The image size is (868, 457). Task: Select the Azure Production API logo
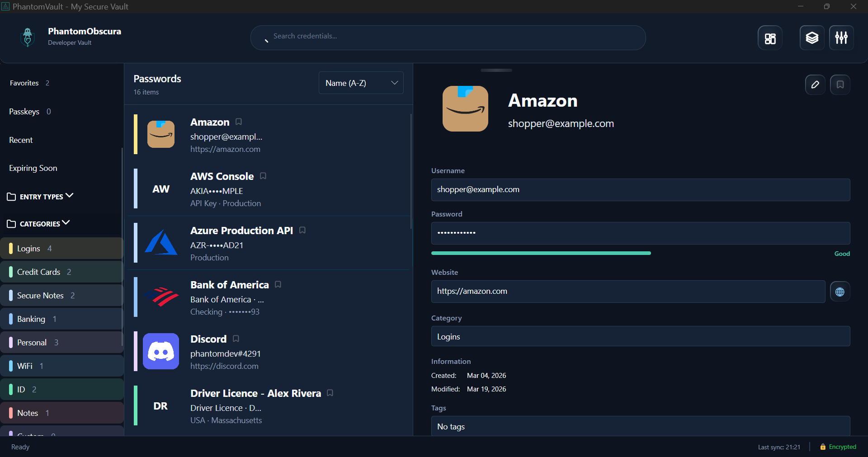(x=160, y=243)
